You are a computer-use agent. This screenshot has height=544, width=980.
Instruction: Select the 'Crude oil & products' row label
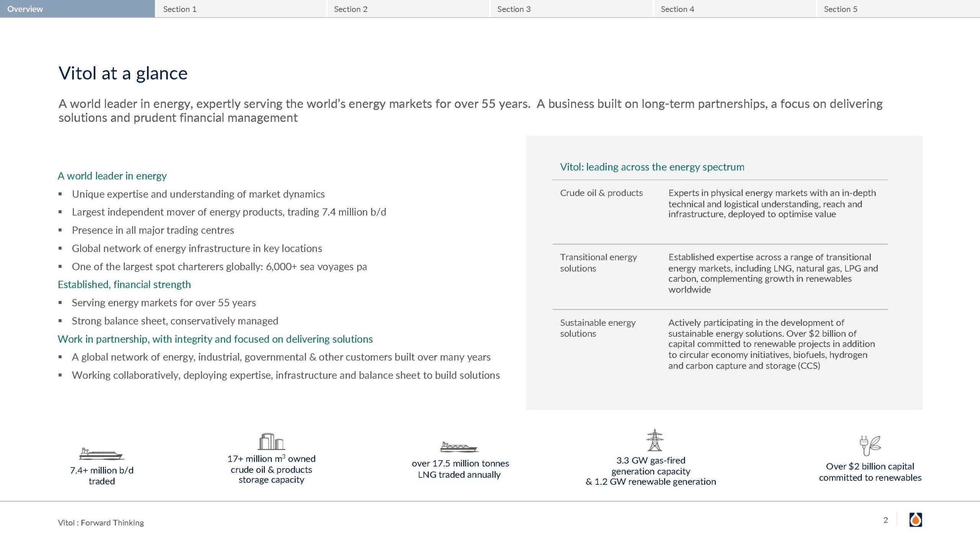coord(601,193)
